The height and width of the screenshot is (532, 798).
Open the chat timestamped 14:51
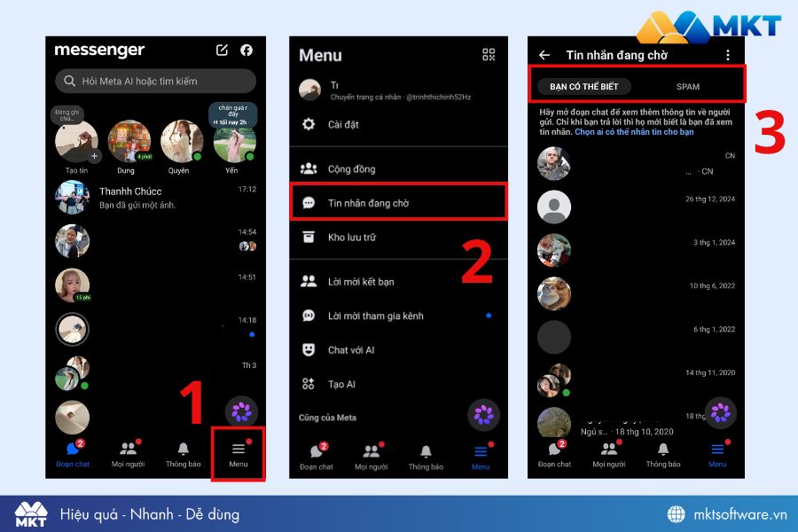(x=155, y=286)
